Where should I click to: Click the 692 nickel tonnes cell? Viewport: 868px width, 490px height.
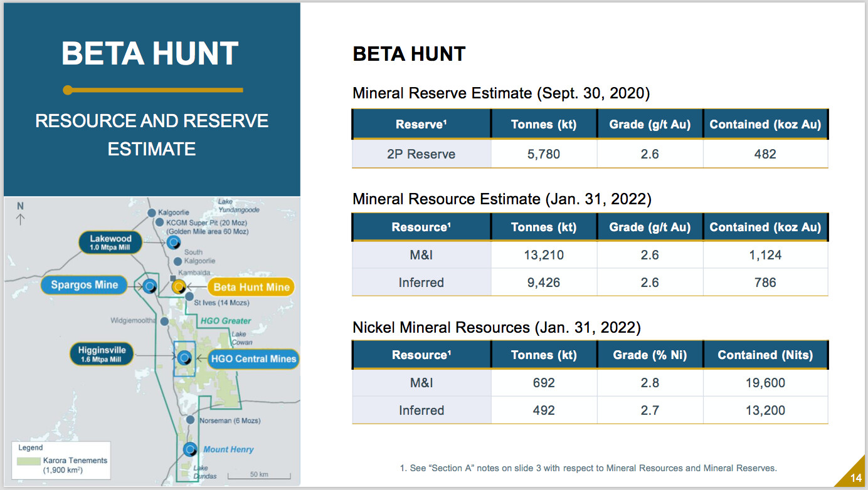544,383
